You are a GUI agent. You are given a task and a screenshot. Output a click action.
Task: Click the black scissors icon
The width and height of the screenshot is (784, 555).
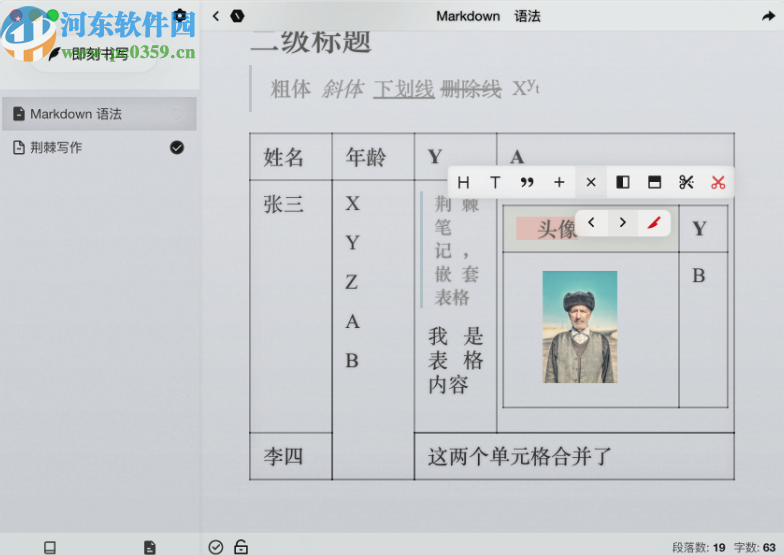(x=686, y=182)
